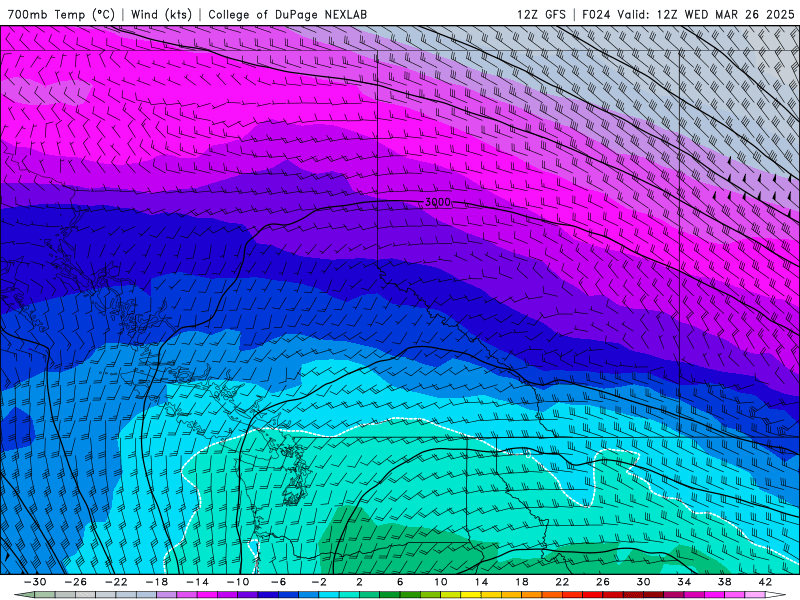The image size is (800, 600).
Task: Click the '18' value on the color scale
Action: point(521,582)
